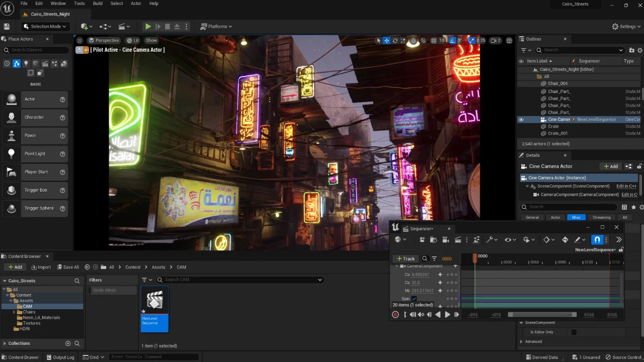
Task: Expand the Chairs folder in content tree
Action: 15,312
